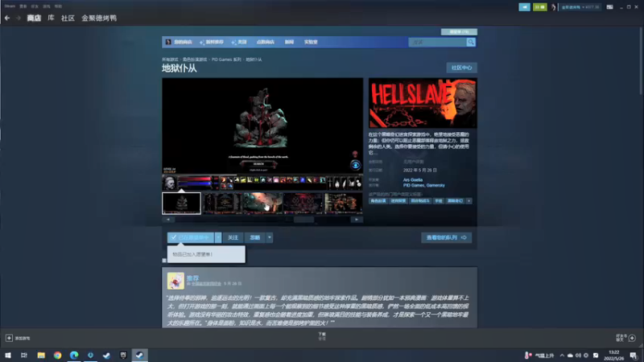The image size is (644, 362).
Task: Click the add game plus icon
Action: pos(9,338)
